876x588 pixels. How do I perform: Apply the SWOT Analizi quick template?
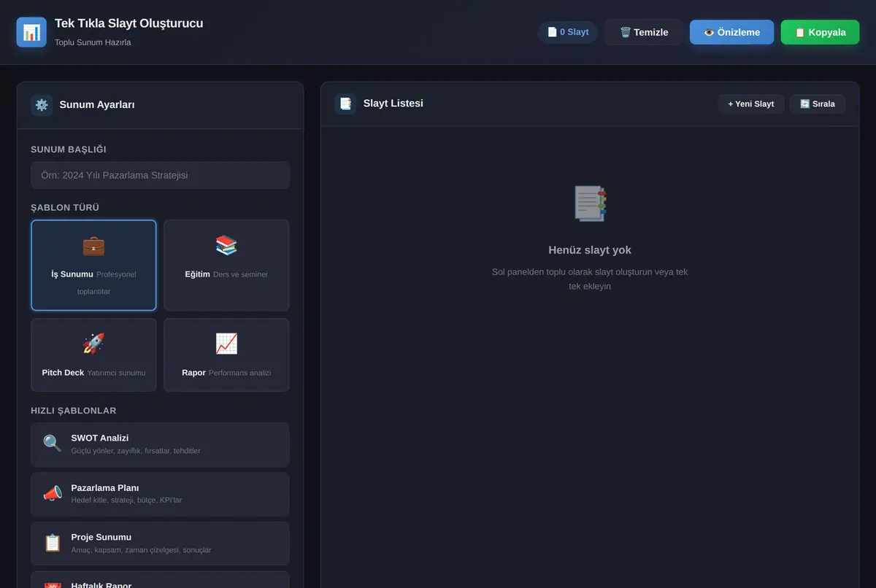coord(160,444)
